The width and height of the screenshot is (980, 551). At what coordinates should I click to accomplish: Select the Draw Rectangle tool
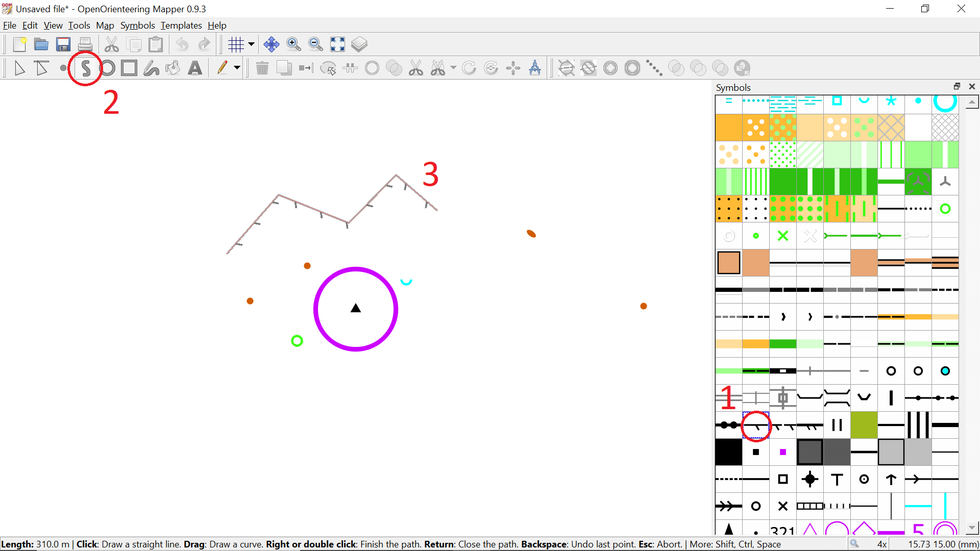coord(129,68)
